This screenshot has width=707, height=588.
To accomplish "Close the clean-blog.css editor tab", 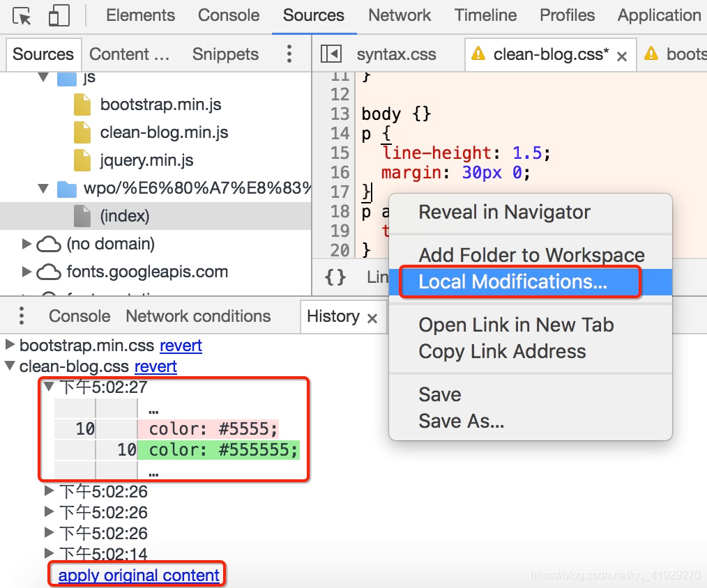I will (622, 56).
